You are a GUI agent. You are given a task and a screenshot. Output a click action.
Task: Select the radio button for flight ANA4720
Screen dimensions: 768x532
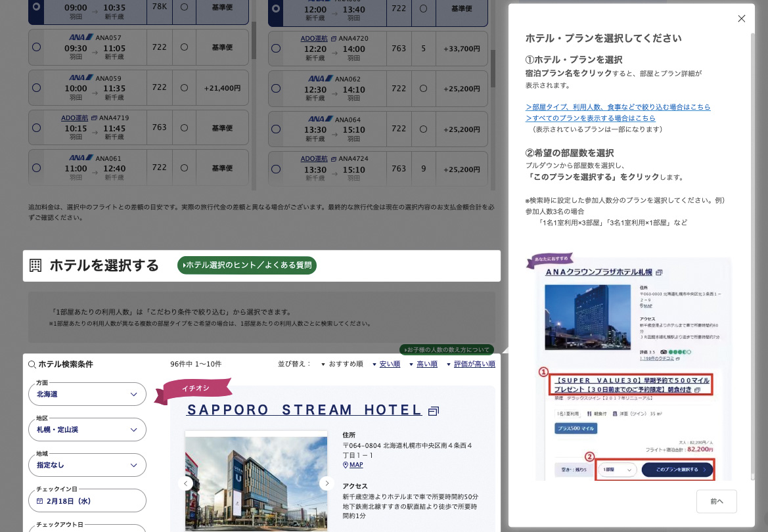[x=275, y=48]
